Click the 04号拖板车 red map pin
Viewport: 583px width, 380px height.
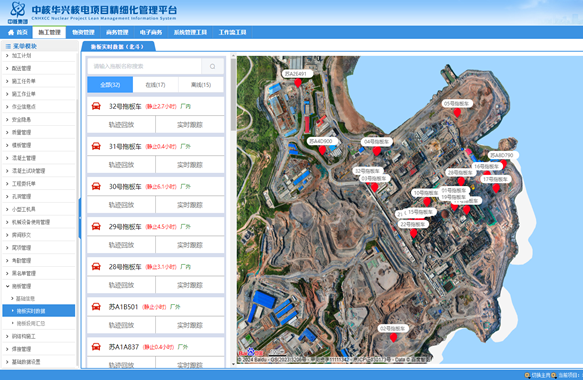[x=377, y=151]
